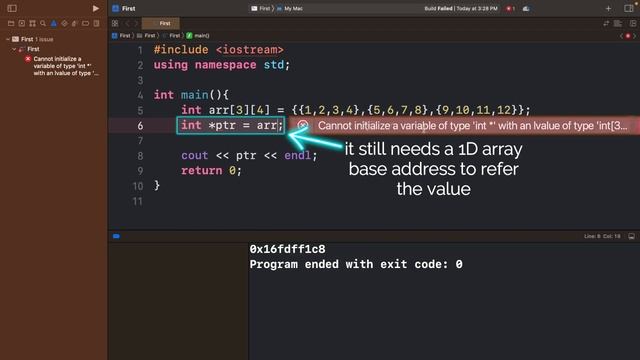Toggle the blue breakpoints activation button

tap(116, 236)
